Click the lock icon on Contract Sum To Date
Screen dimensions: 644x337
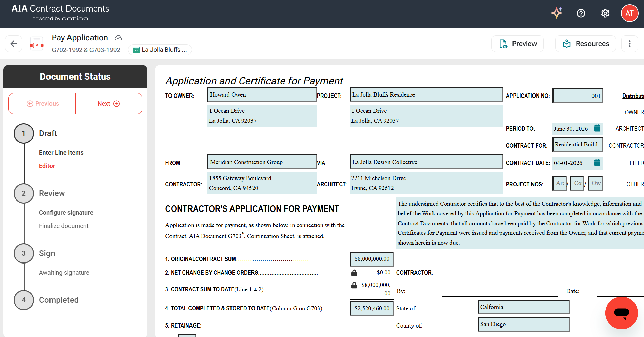click(354, 285)
